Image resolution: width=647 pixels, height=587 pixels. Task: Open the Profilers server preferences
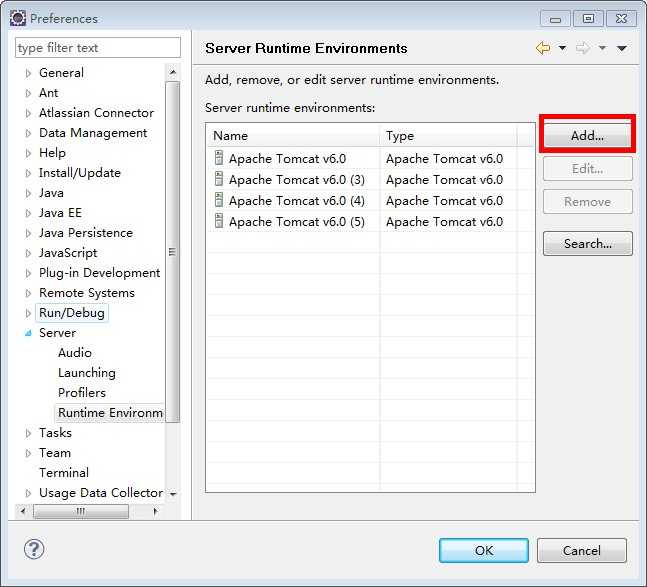[x=82, y=393]
